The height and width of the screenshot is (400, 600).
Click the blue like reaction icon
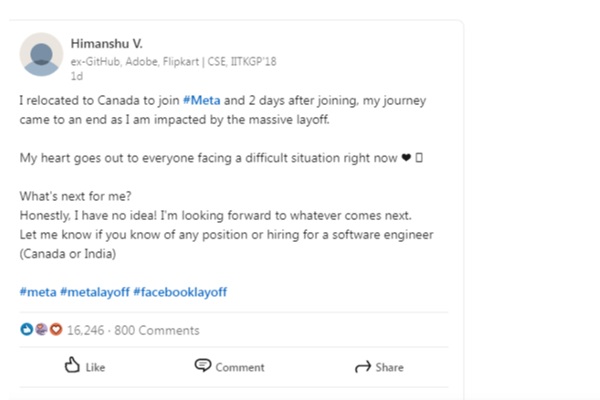click(x=27, y=329)
